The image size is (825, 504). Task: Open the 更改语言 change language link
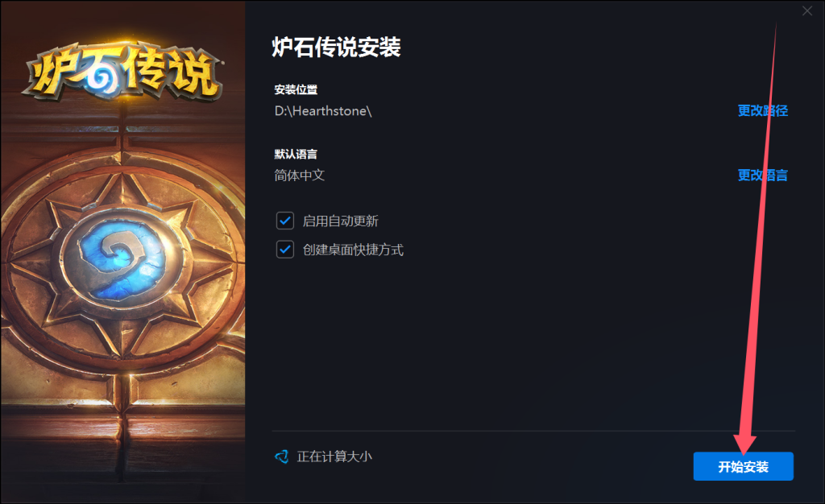(762, 175)
